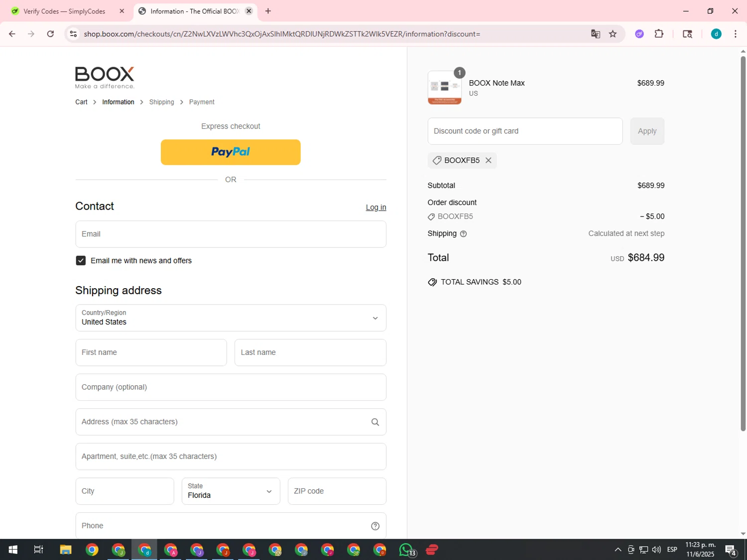The width and height of the screenshot is (747, 560).
Task: Bookmark this page with the star icon
Action: [x=613, y=34]
